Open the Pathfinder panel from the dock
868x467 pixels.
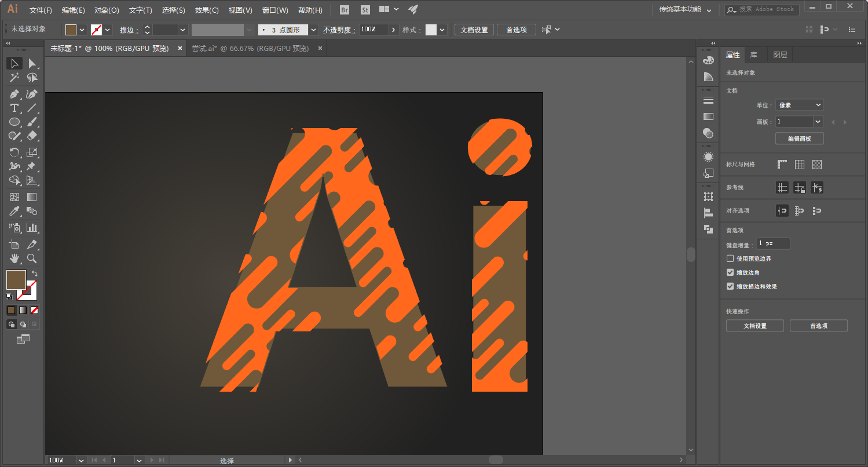[x=708, y=229]
